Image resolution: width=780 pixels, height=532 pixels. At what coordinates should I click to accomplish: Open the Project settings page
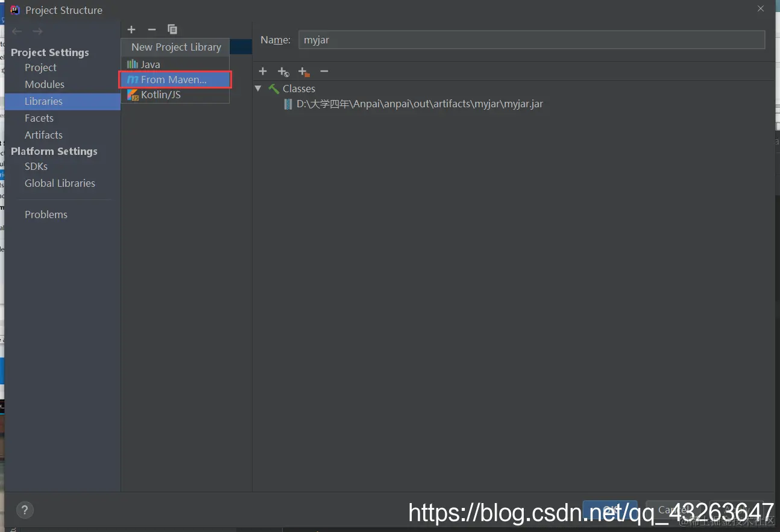[40, 67]
